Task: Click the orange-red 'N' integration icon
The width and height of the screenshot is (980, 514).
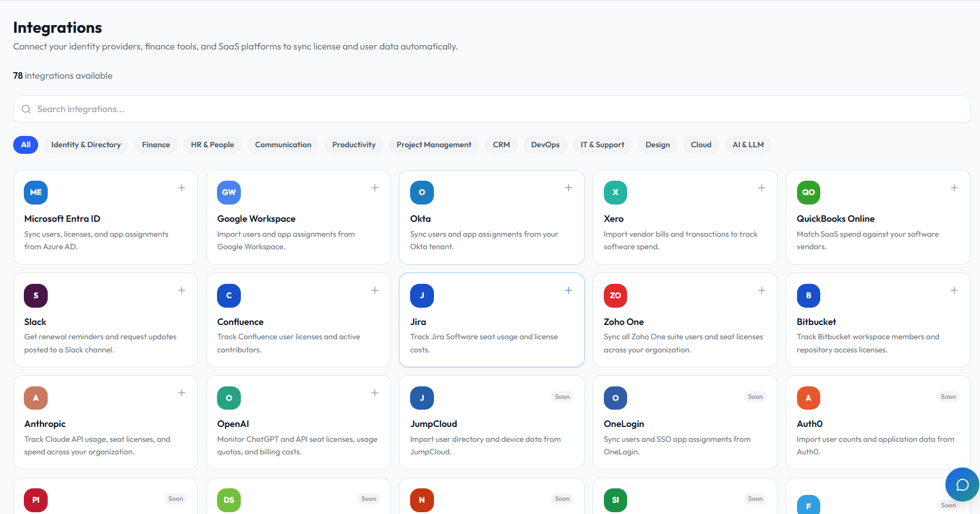Action: click(422, 500)
